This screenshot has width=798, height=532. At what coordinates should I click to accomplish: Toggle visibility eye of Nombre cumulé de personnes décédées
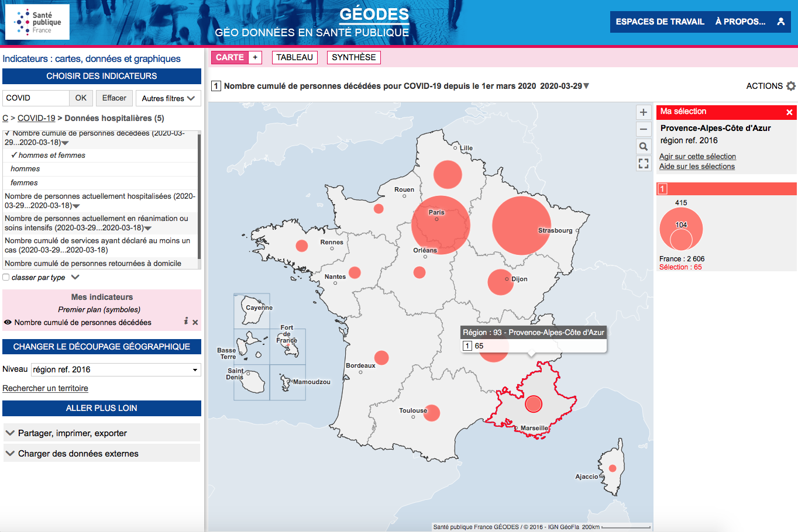8,322
